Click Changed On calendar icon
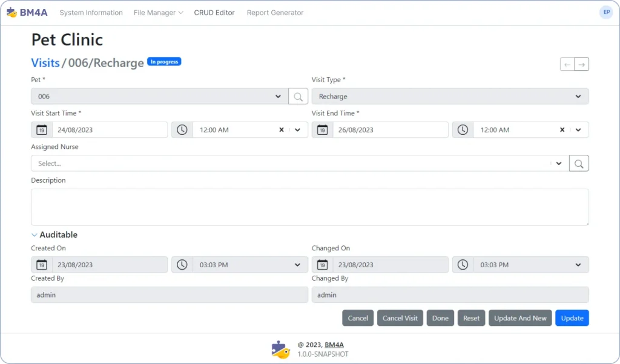This screenshot has height=364, width=620. click(322, 265)
